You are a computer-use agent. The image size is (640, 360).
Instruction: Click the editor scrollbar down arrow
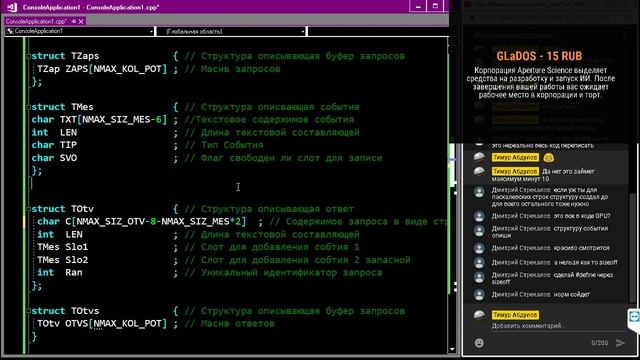coord(452,349)
